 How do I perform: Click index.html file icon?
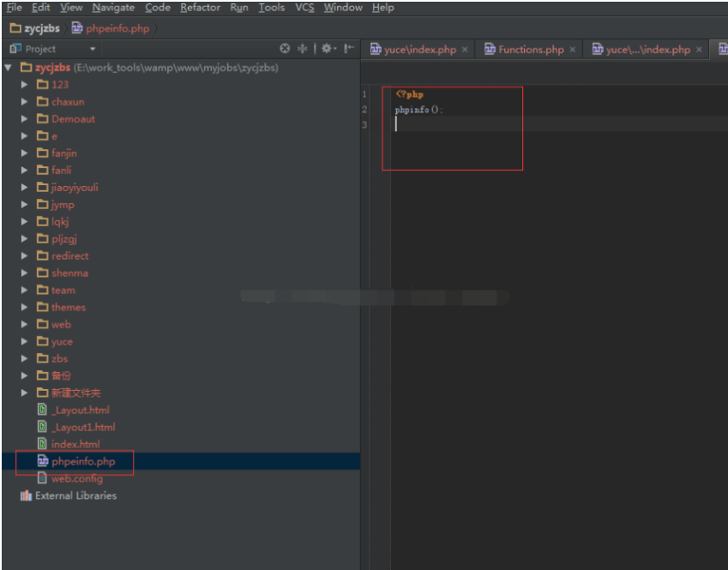click(x=42, y=444)
